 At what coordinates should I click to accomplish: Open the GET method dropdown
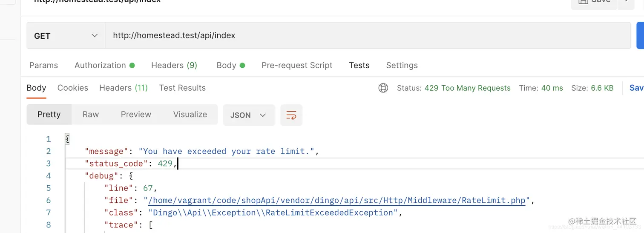tap(66, 36)
